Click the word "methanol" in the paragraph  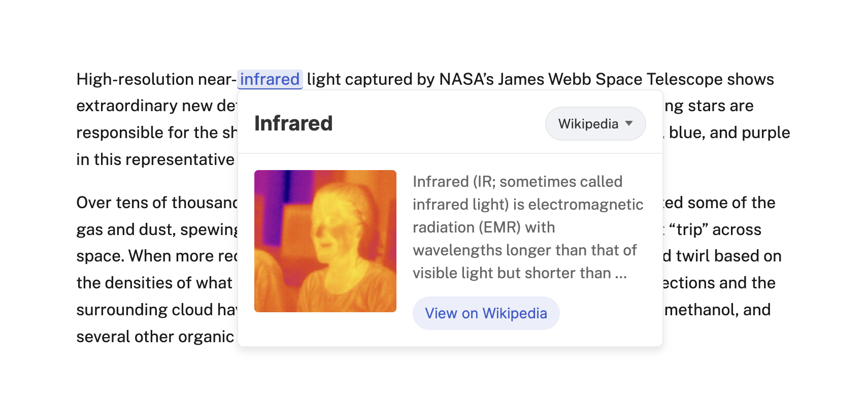(701, 310)
